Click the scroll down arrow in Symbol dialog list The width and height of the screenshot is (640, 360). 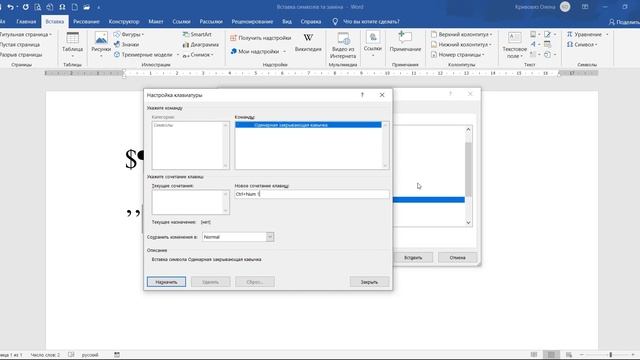tap(468, 222)
